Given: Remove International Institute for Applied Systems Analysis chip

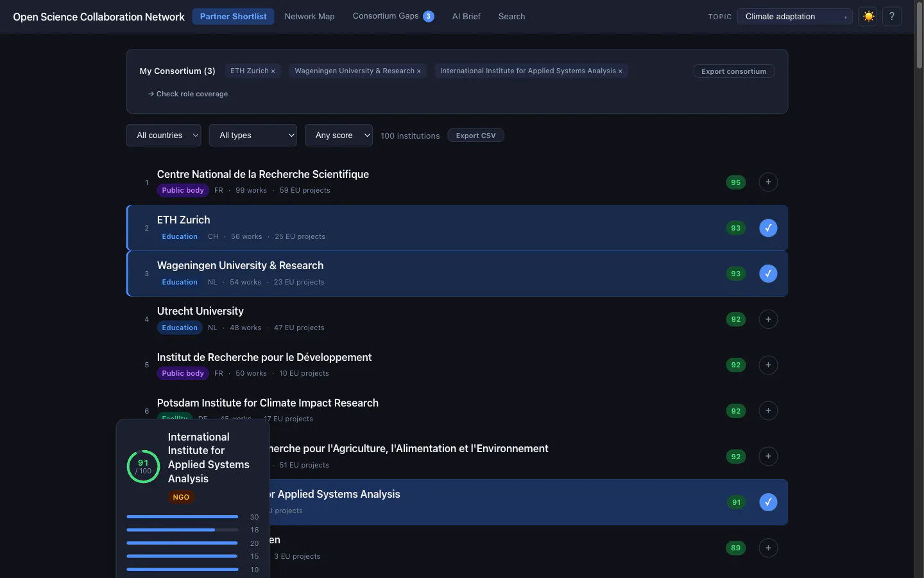Looking at the screenshot, I should tap(620, 71).
